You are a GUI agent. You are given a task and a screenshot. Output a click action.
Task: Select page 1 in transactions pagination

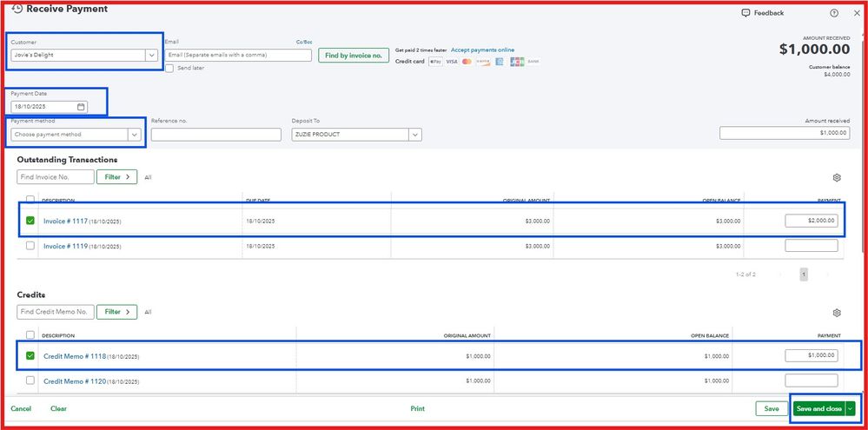[x=804, y=274]
